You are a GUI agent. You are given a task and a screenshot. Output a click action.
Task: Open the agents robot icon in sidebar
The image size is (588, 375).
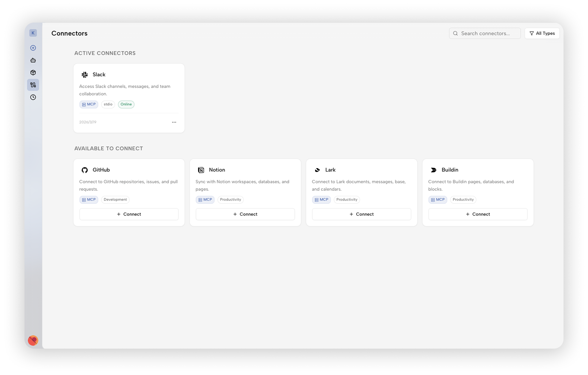tap(33, 60)
